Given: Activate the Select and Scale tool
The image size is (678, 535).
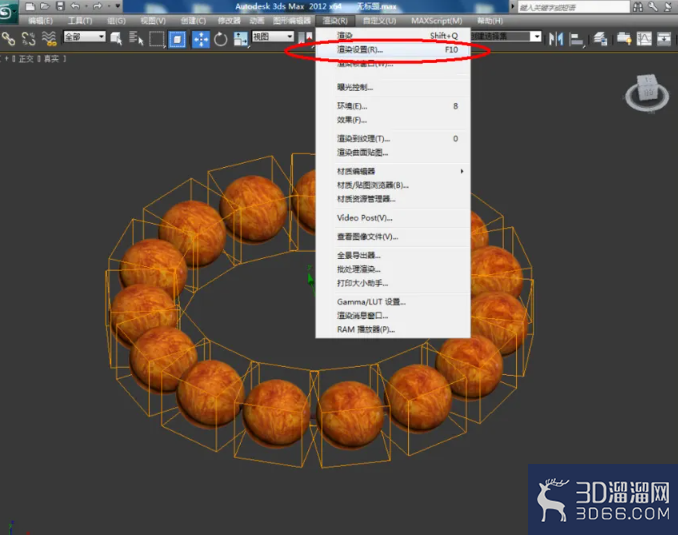Looking at the screenshot, I should click(240, 39).
